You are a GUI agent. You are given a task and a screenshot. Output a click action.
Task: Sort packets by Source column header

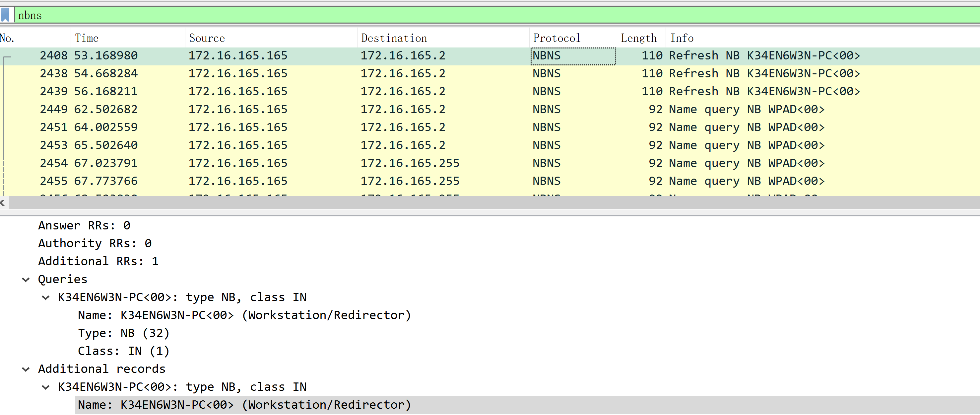coord(271,38)
